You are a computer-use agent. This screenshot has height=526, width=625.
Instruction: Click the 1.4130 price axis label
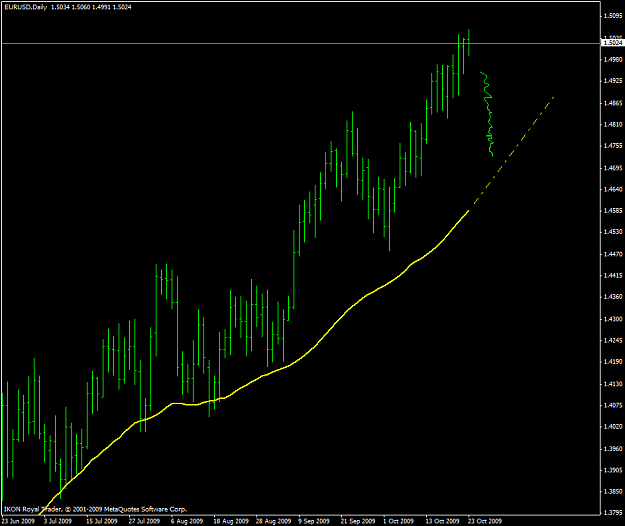click(613, 384)
